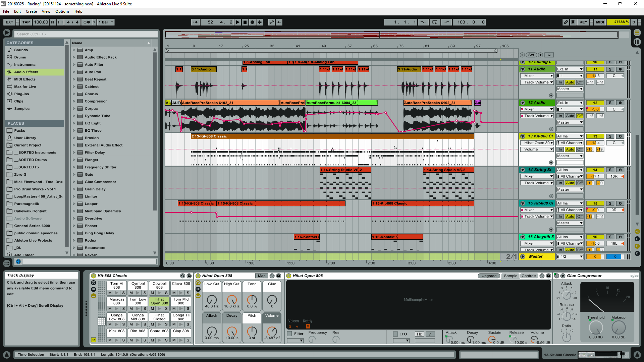The height and width of the screenshot is (362, 644).
Task: Toggle the Follow playback button
Action: click(x=195, y=22)
